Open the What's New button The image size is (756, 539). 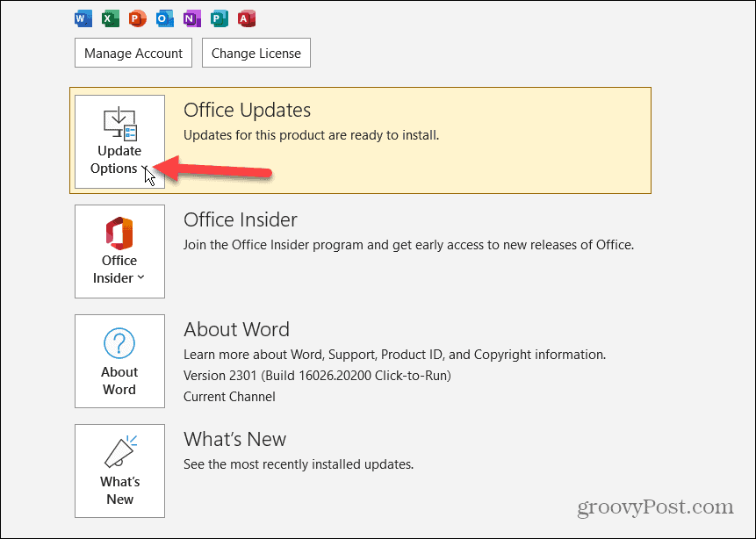coord(119,471)
